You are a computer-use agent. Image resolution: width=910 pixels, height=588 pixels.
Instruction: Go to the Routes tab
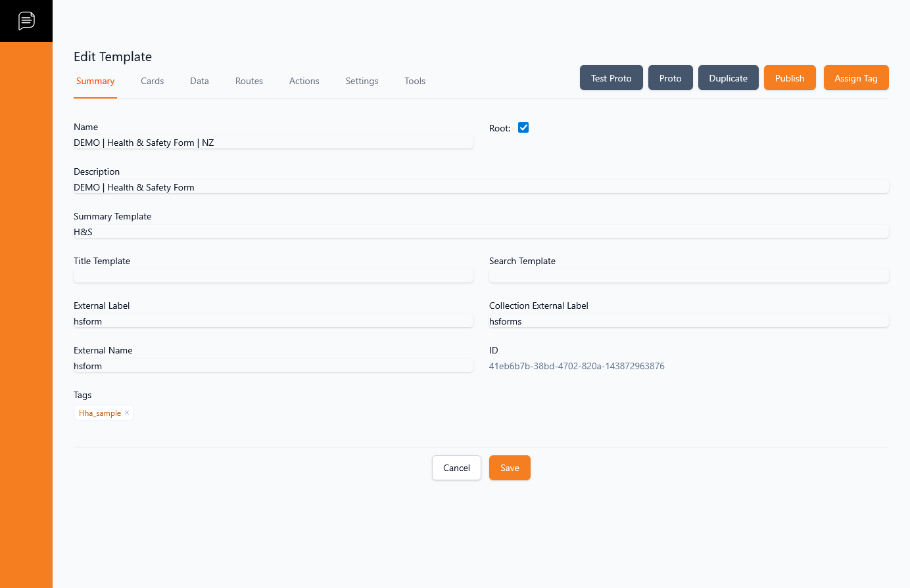tap(249, 81)
